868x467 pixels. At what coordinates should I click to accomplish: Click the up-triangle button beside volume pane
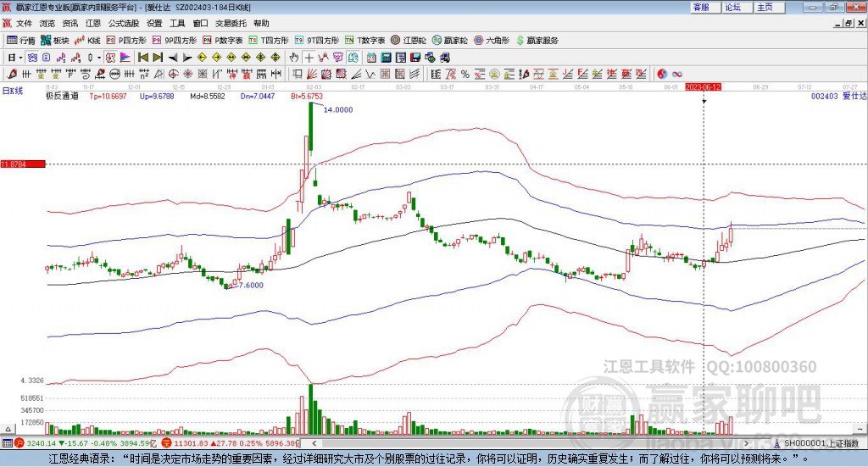(8, 429)
